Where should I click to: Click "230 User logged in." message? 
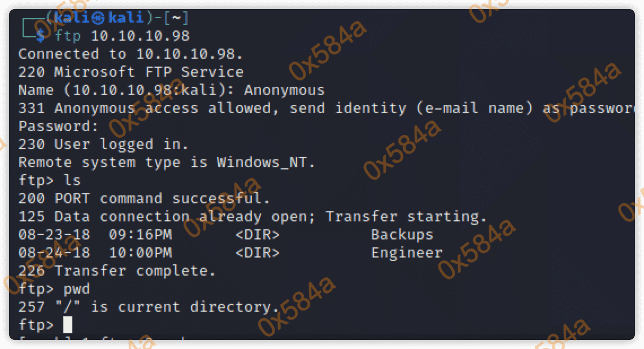click(103, 144)
